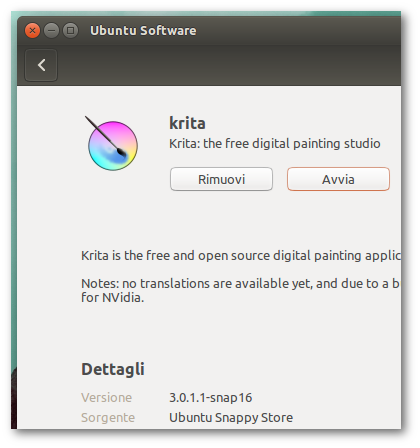Click the 'Notes: no translations' paragraph
This screenshot has height=448, width=420.
tap(241, 290)
